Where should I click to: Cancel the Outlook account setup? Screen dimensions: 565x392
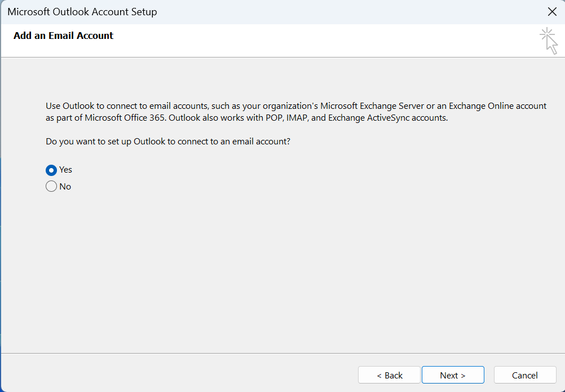(524, 375)
